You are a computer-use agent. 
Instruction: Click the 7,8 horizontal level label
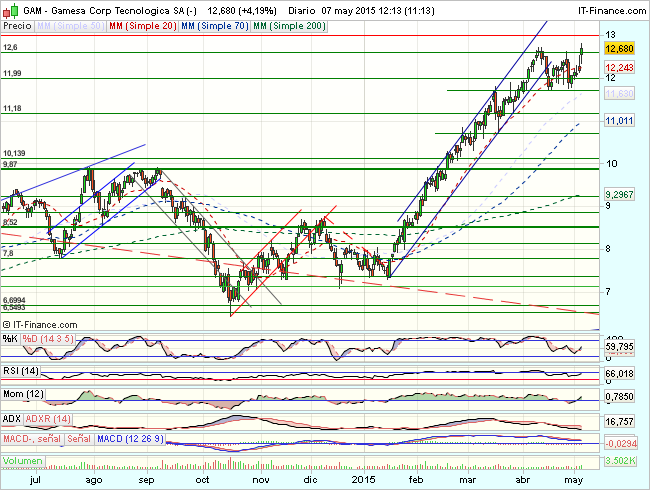click(8, 253)
